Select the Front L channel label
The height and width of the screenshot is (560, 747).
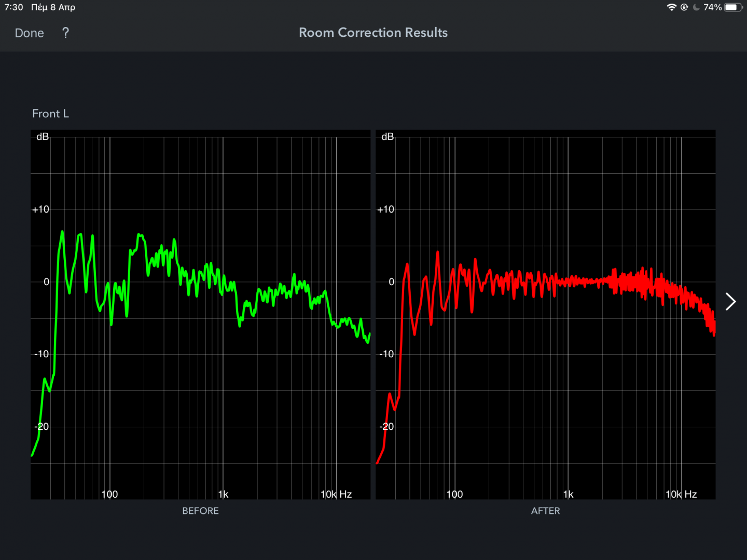click(x=50, y=114)
